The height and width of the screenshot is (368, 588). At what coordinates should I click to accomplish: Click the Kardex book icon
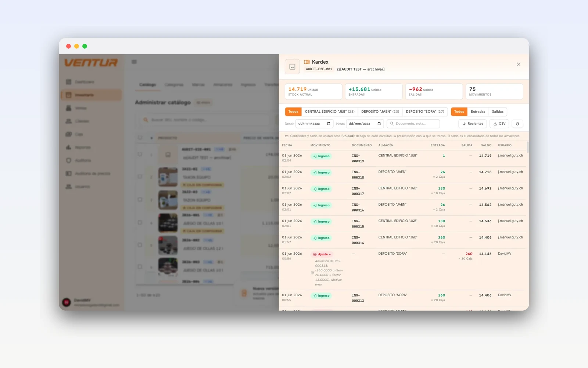click(x=307, y=62)
